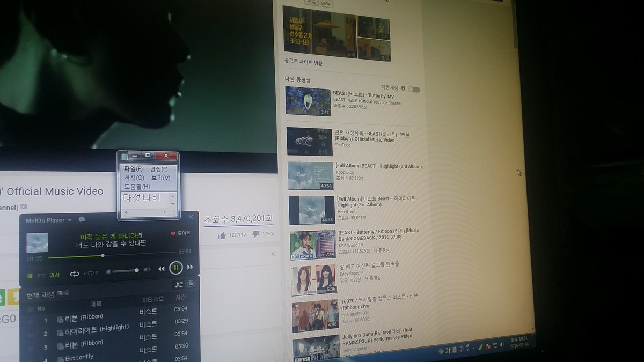This screenshot has height=362, width=644.
Task: Open the large ad video thumbnail
Action: [319, 32]
